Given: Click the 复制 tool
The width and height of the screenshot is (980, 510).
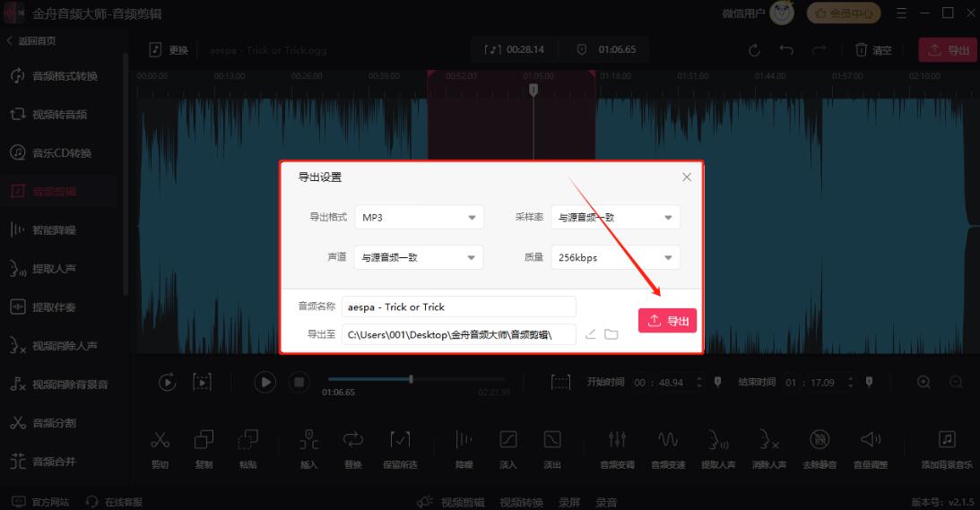Looking at the screenshot, I should click(204, 449).
